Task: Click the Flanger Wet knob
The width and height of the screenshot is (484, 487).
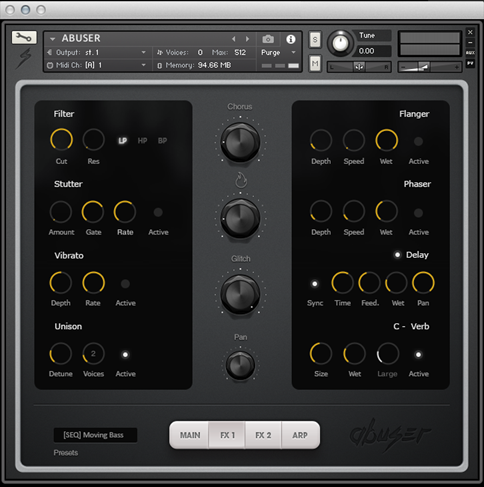Action: coord(387,140)
